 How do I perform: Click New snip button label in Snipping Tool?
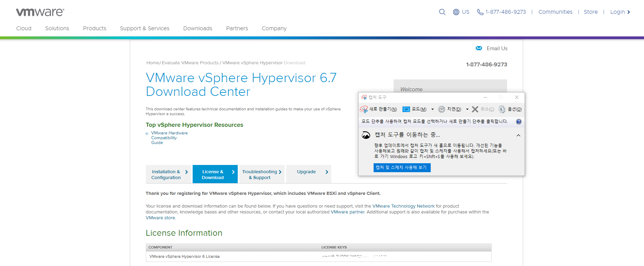(383, 109)
